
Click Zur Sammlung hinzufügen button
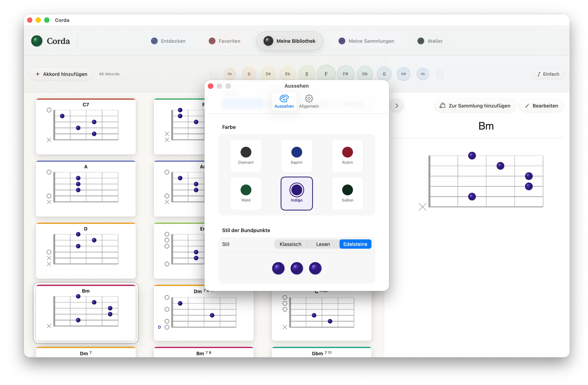point(475,106)
